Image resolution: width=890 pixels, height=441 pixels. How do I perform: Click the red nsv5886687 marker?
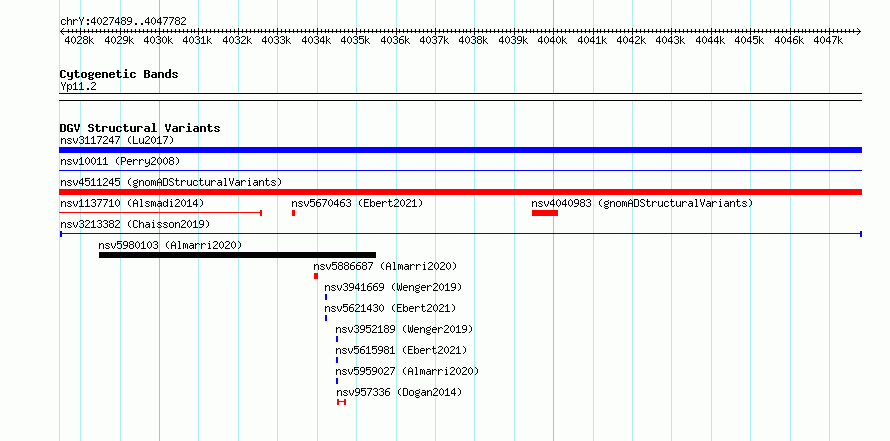316,276
